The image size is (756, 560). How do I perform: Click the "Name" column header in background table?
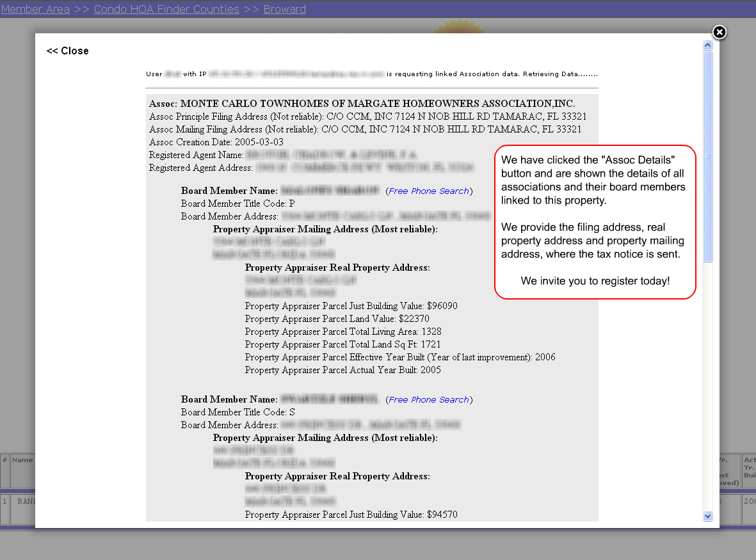pos(22,460)
